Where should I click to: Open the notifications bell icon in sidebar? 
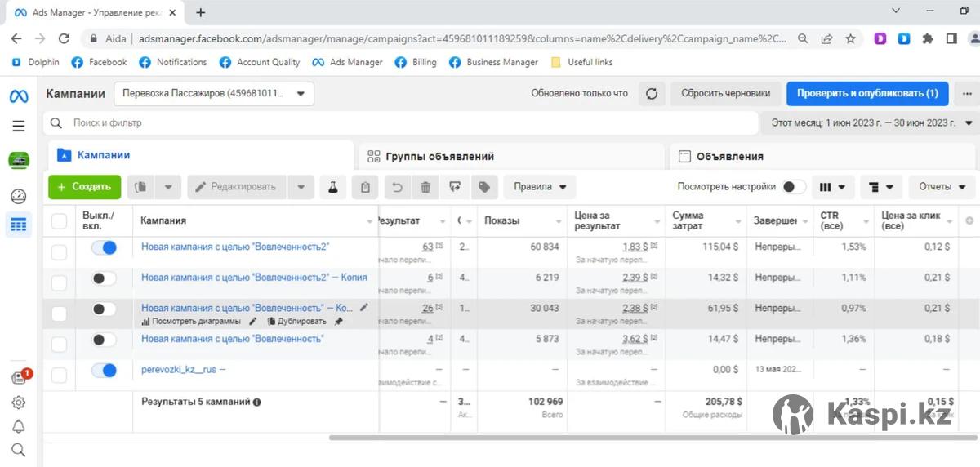19,426
